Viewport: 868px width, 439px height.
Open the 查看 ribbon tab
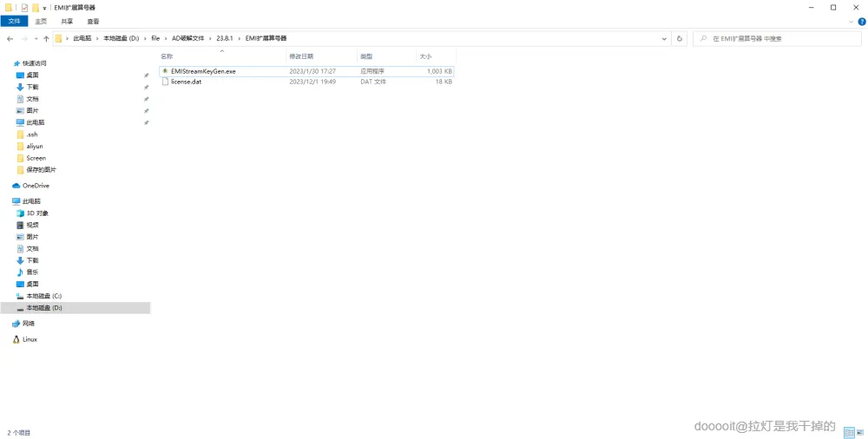[93, 21]
